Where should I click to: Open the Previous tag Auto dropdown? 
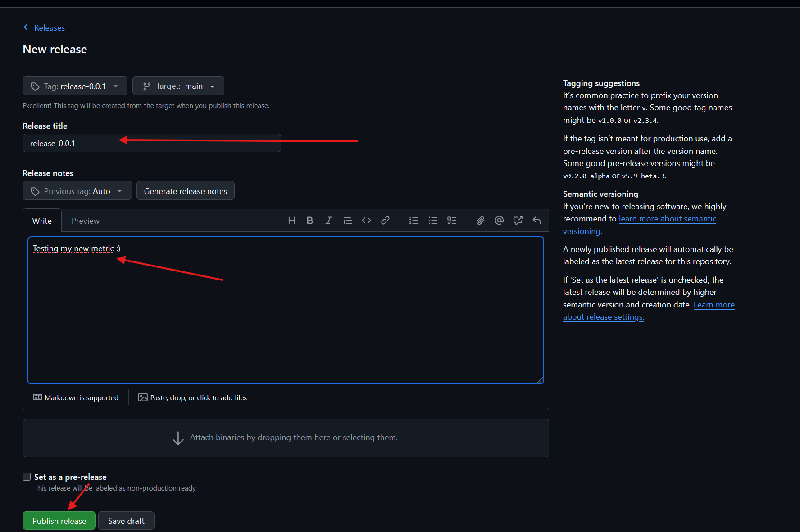77,191
